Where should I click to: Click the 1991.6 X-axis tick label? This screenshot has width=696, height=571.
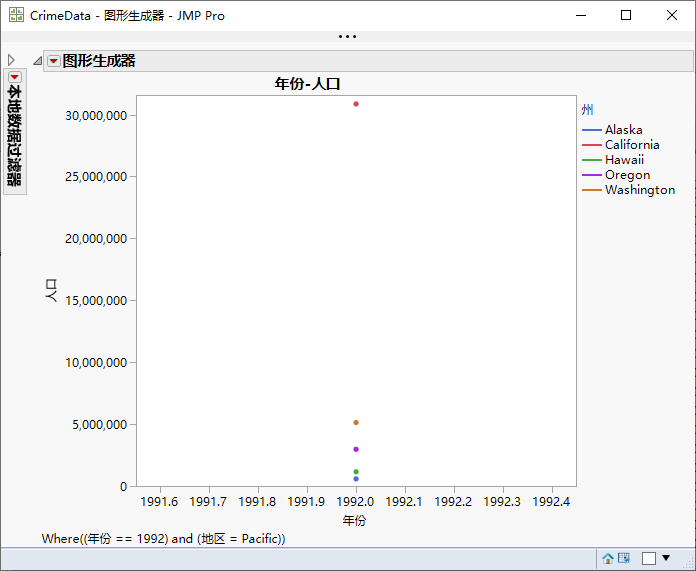click(159, 502)
